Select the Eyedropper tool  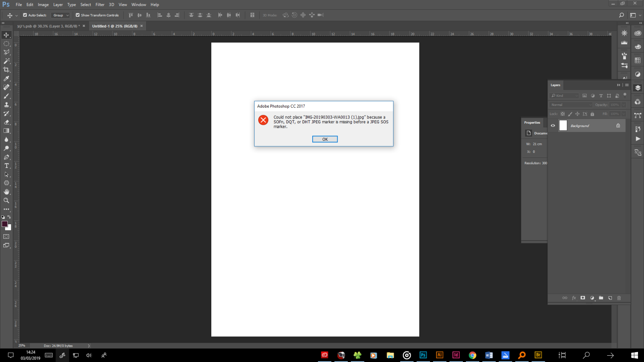(x=6, y=79)
